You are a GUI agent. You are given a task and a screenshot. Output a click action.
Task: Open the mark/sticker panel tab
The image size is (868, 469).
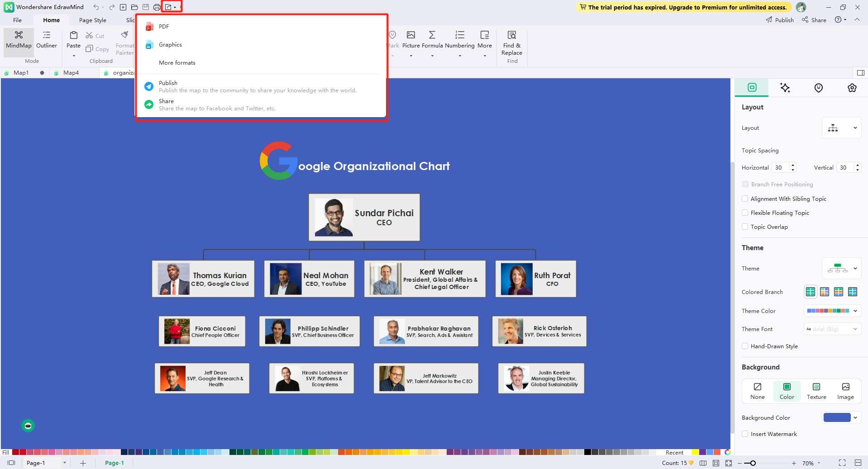[x=819, y=88]
